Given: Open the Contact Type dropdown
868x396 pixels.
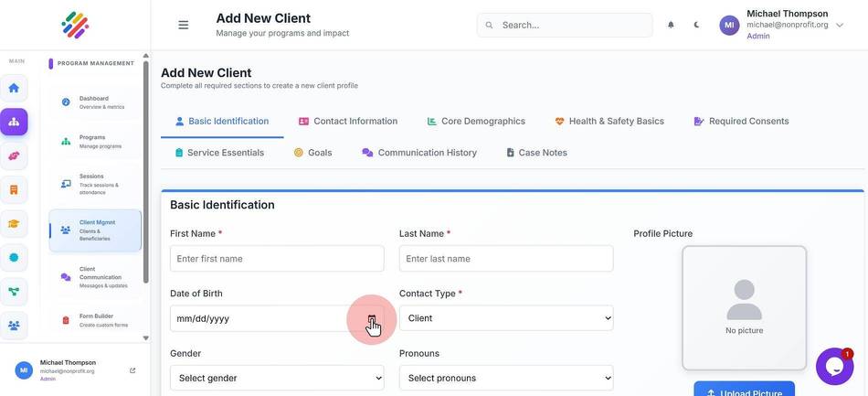Looking at the screenshot, I should pyautogui.click(x=506, y=318).
